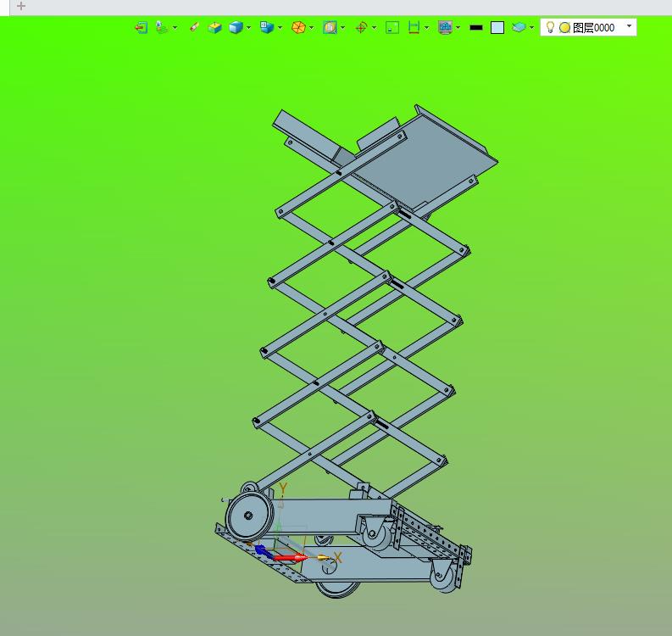Click the green square sketch icon
This screenshot has width=672, height=636.
point(392,27)
